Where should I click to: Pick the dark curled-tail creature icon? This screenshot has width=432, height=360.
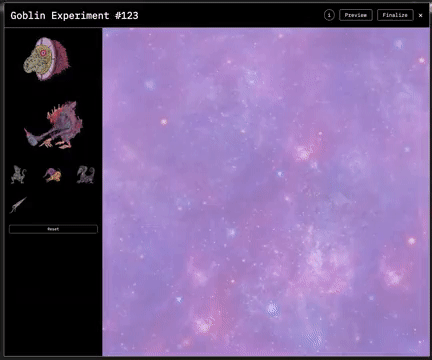coord(86,175)
